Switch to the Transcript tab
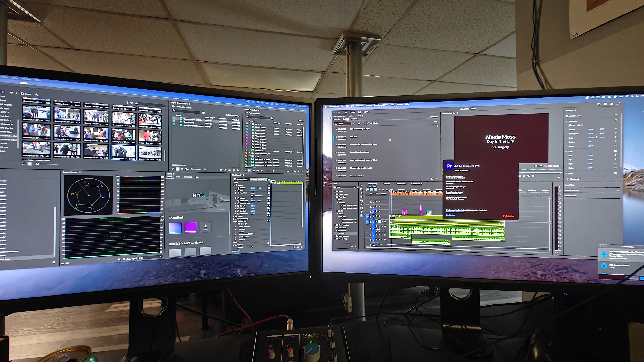 [337, 119]
